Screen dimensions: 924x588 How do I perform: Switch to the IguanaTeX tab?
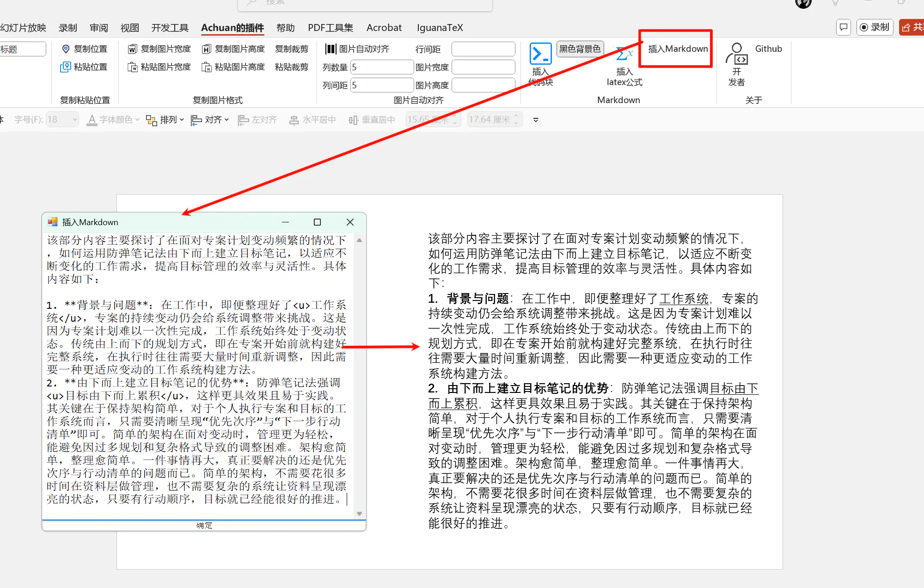(x=440, y=28)
